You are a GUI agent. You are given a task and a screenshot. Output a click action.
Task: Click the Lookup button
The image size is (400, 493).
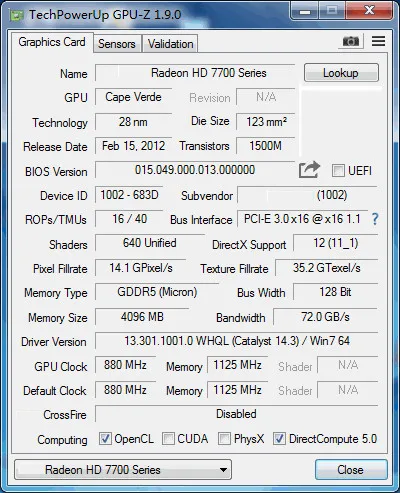341,73
